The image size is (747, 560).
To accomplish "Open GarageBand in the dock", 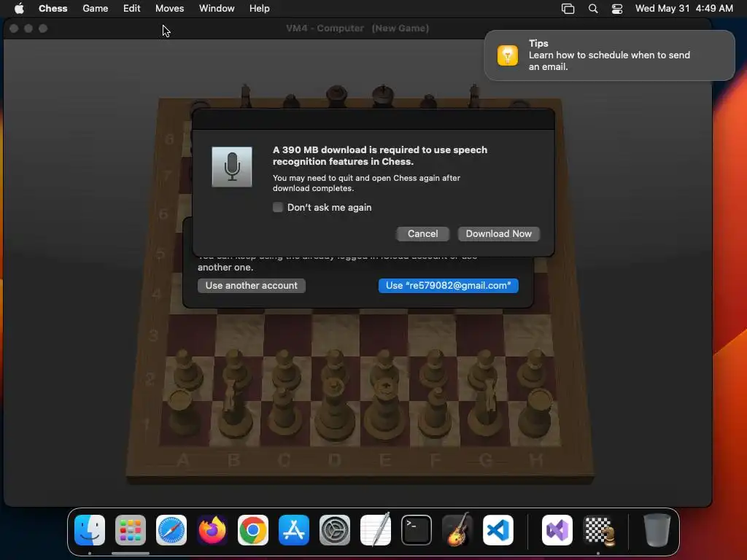I will [457, 530].
